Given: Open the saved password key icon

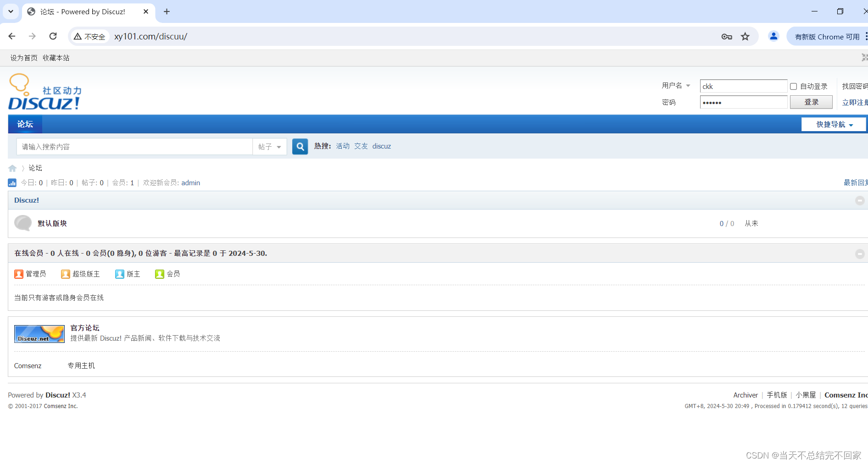Looking at the screenshot, I should click(x=727, y=37).
